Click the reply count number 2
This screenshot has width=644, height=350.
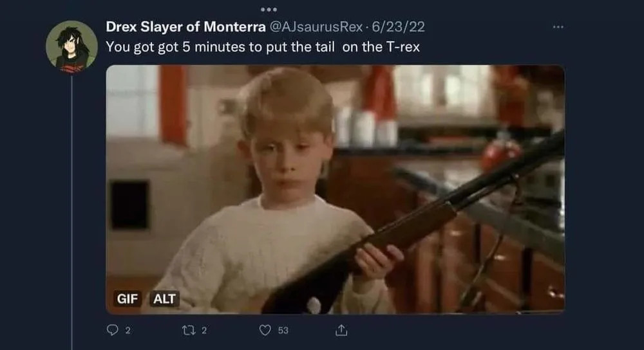point(128,330)
